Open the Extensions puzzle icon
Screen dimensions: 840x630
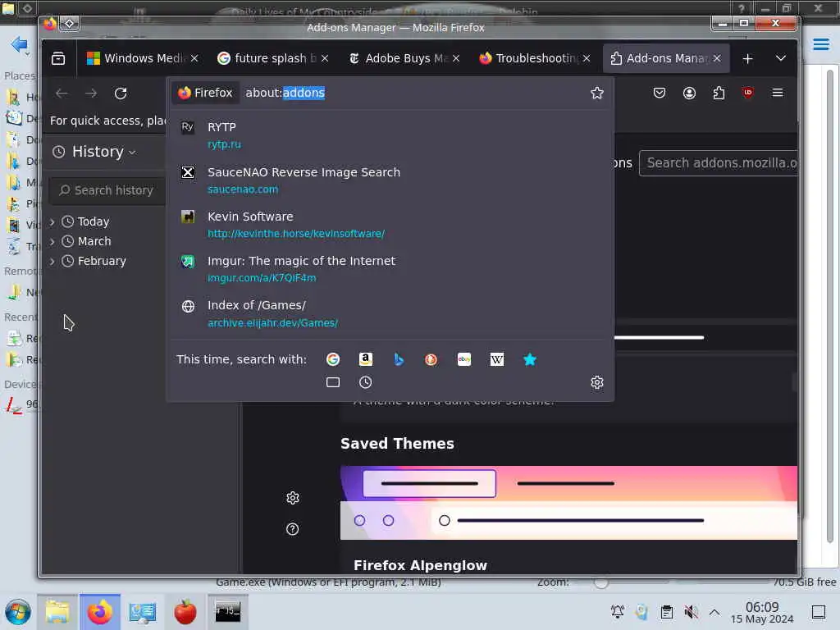pyautogui.click(x=719, y=94)
